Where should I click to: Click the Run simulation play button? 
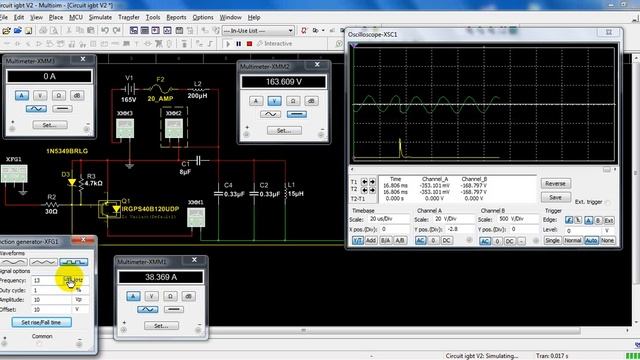coord(228,44)
